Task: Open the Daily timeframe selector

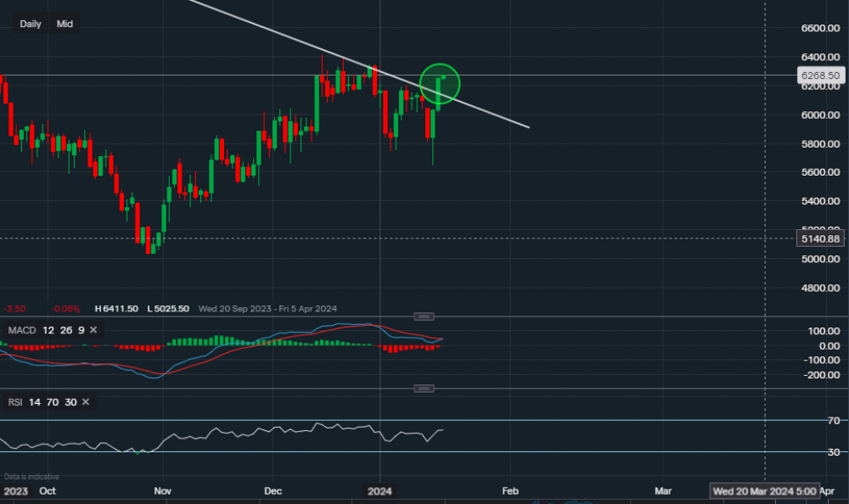Action: point(31,25)
